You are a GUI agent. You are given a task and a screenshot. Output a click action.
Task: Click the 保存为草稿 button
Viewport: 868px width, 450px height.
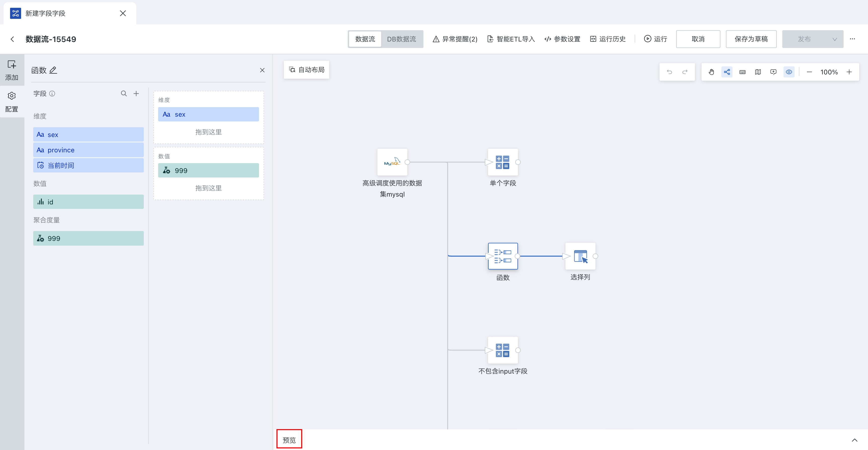751,39
